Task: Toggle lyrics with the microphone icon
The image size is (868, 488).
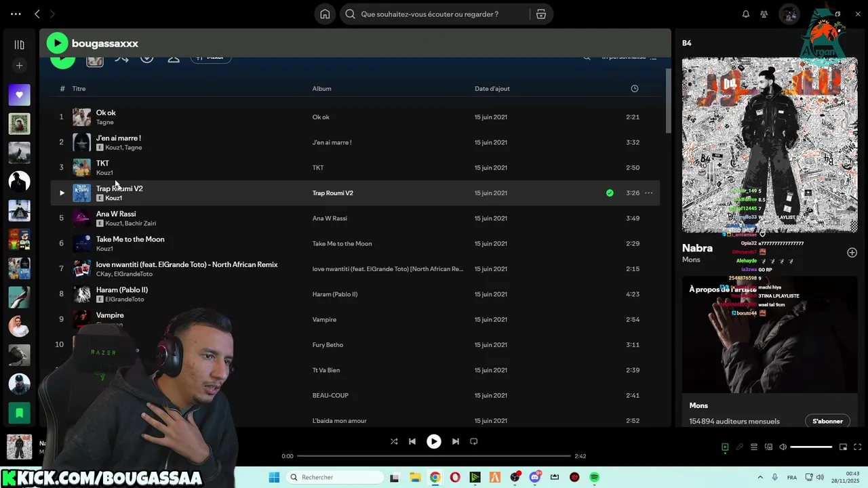Action: [740, 447]
